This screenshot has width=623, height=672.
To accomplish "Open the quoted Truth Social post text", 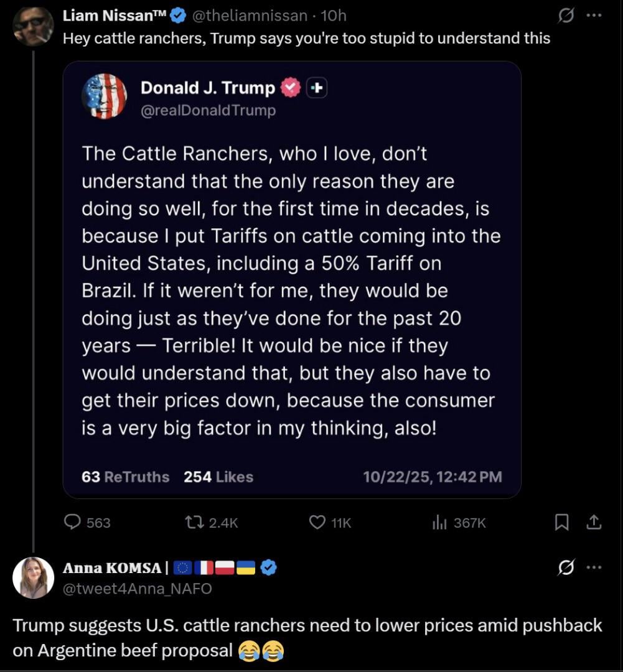I will (x=289, y=291).
